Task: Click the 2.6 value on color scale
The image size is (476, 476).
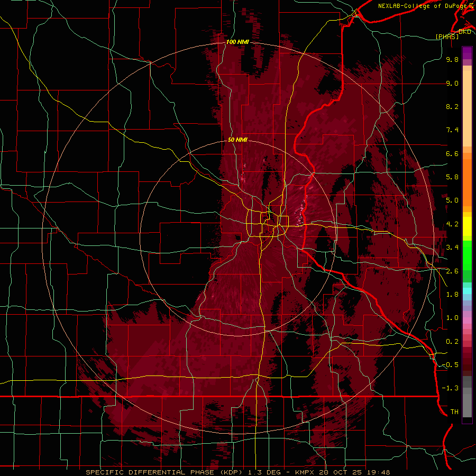Action: pyautogui.click(x=452, y=271)
